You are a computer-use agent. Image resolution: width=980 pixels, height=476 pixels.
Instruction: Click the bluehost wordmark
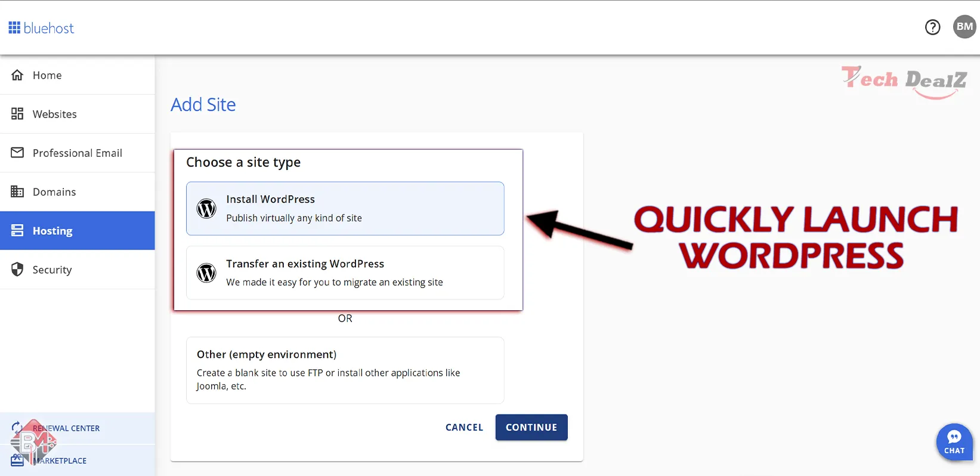click(49, 28)
